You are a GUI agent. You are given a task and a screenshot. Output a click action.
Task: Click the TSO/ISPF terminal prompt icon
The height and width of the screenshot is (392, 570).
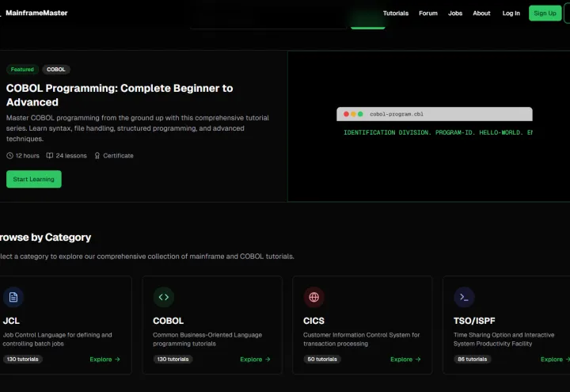[464, 297]
